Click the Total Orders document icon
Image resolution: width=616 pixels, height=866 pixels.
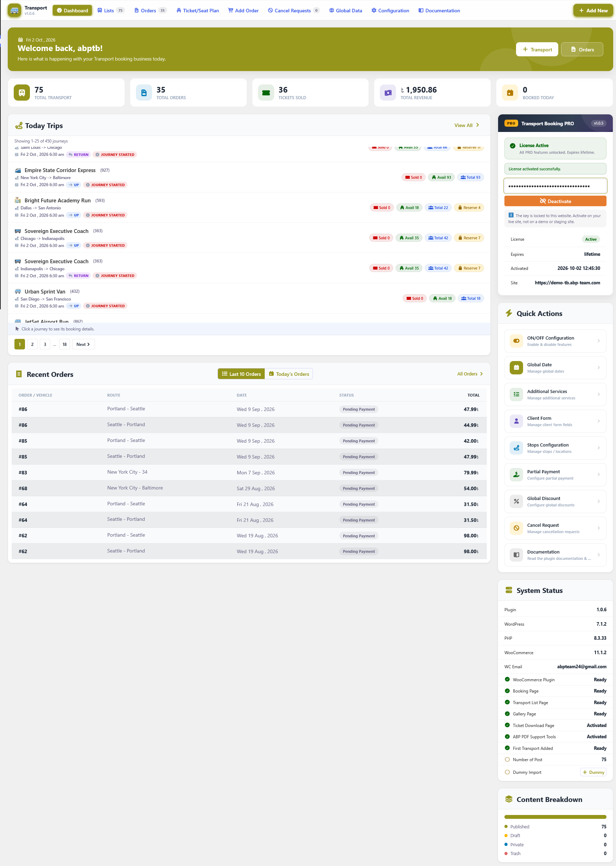coord(144,93)
